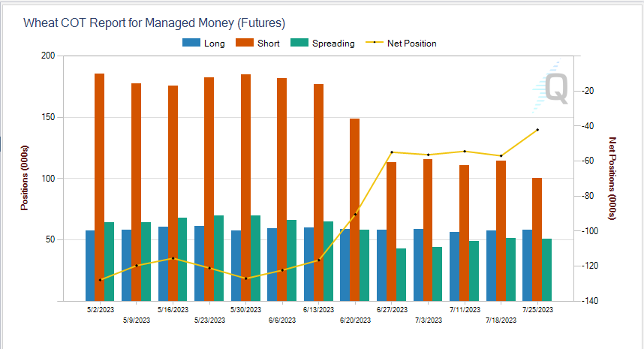Click the Long legend blue swatch
Screen dimensions: 644x349
click(191, 43)
